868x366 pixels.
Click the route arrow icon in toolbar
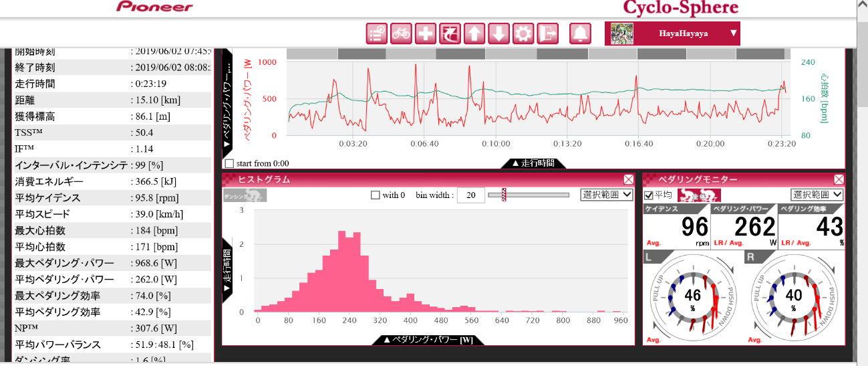(x=450, y=33)
